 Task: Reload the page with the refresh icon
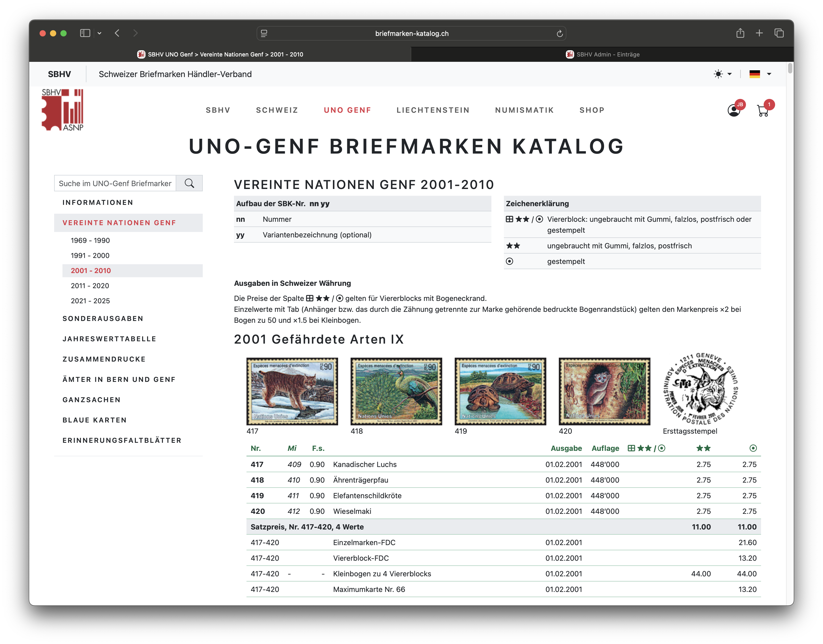(x=560, y=34)
